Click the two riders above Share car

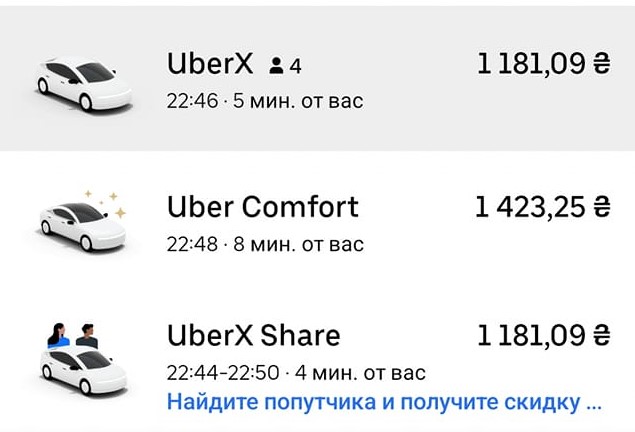pos(72,335)
